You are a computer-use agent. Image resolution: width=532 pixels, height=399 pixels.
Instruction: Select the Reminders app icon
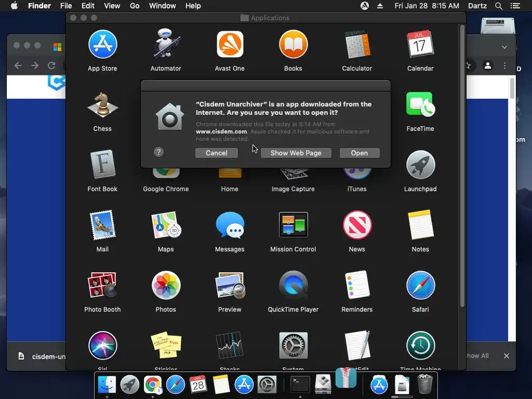click(357, 285)
